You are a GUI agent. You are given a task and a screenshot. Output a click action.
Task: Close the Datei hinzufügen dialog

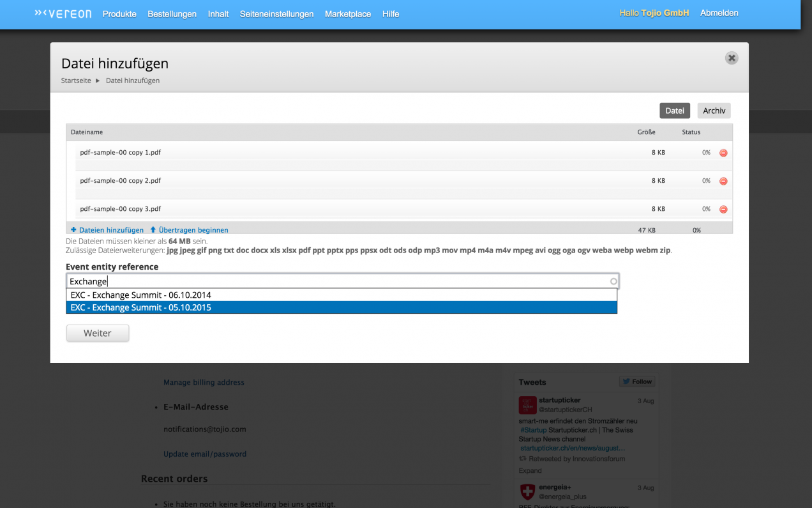coord(732,58)
